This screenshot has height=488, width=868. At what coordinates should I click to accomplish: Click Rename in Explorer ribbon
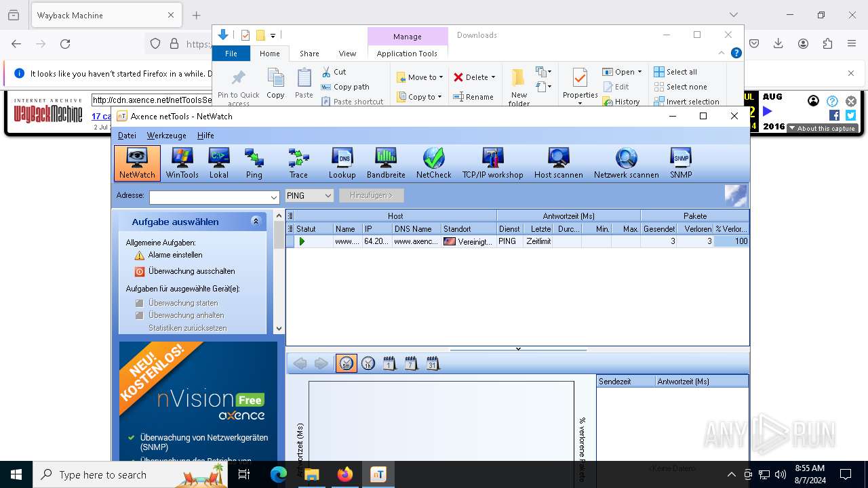473,97
